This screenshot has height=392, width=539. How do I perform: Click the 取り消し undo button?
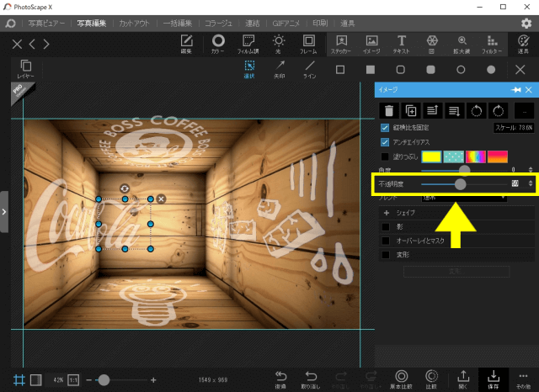click(x=311, y=379)
